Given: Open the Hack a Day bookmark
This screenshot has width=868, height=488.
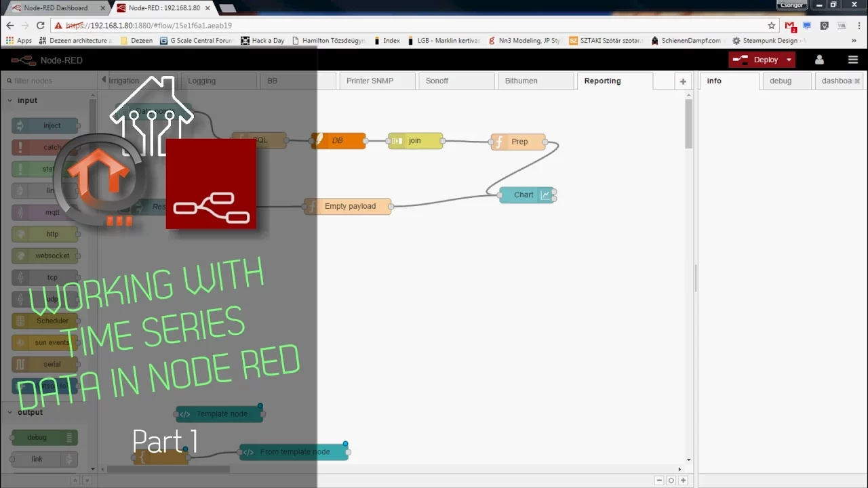Looking at the screenshot, I should pos(263,41).
